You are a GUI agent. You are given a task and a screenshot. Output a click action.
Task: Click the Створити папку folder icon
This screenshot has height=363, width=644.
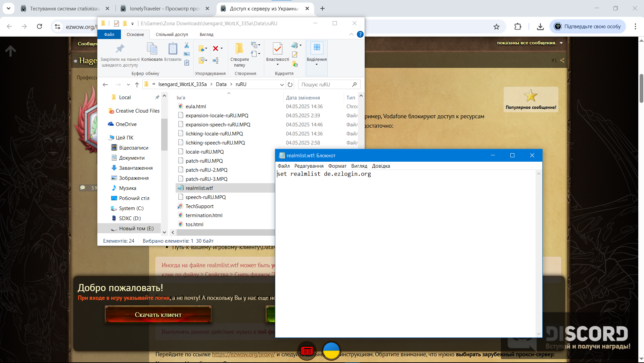point(239,49)
